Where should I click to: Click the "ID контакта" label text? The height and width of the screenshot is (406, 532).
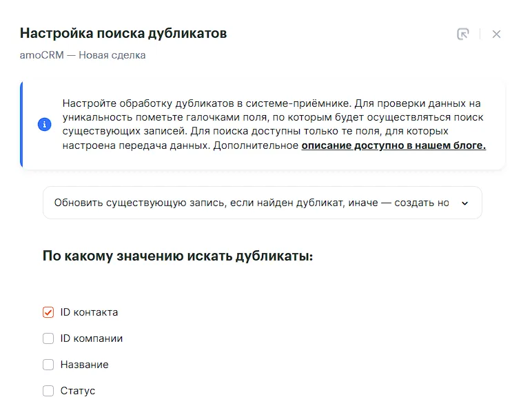pyautogui.click(x=89, y=312)
